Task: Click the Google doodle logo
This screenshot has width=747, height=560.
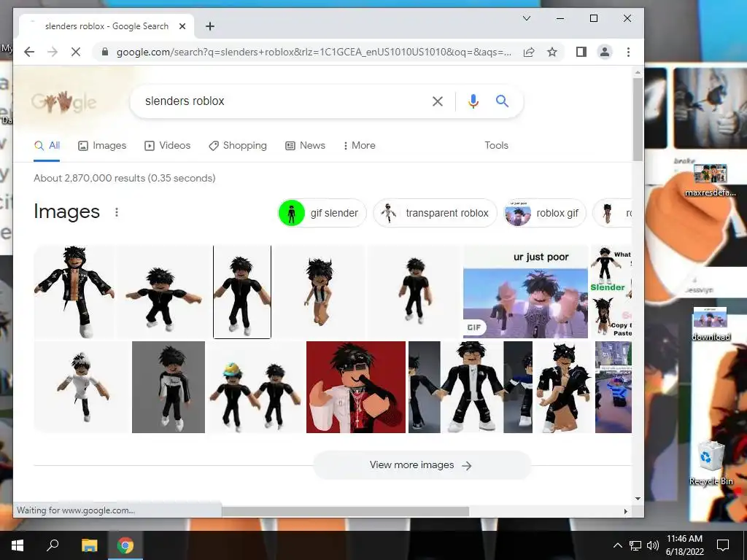Action: [64, 101]
